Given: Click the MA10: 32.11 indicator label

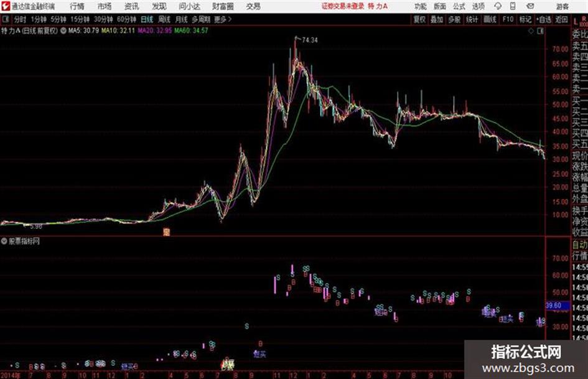Looking at the screenshot, I should coord(118,30).
